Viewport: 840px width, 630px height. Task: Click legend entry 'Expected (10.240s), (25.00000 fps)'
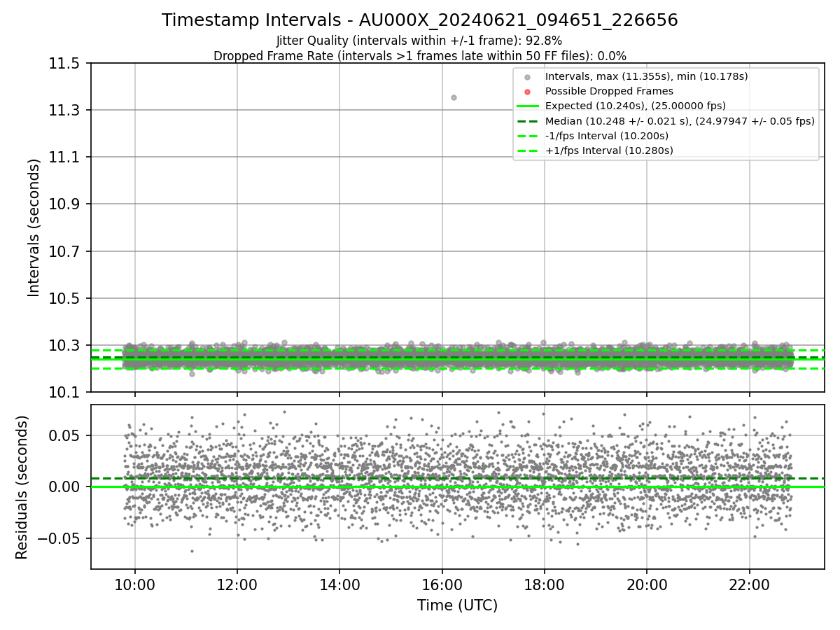(636, 106)
